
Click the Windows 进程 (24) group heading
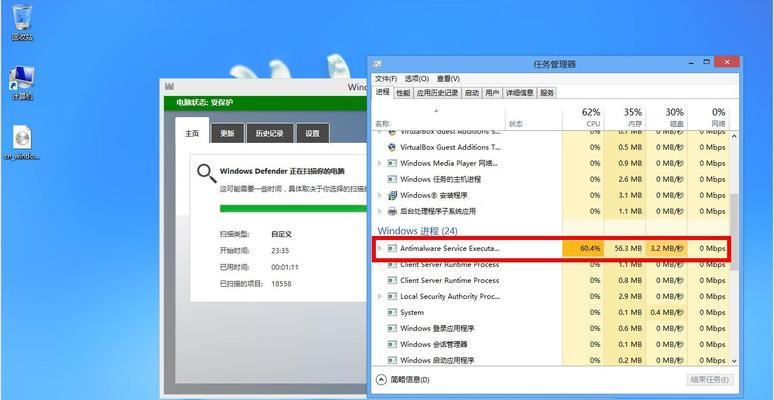pos(417,231)
